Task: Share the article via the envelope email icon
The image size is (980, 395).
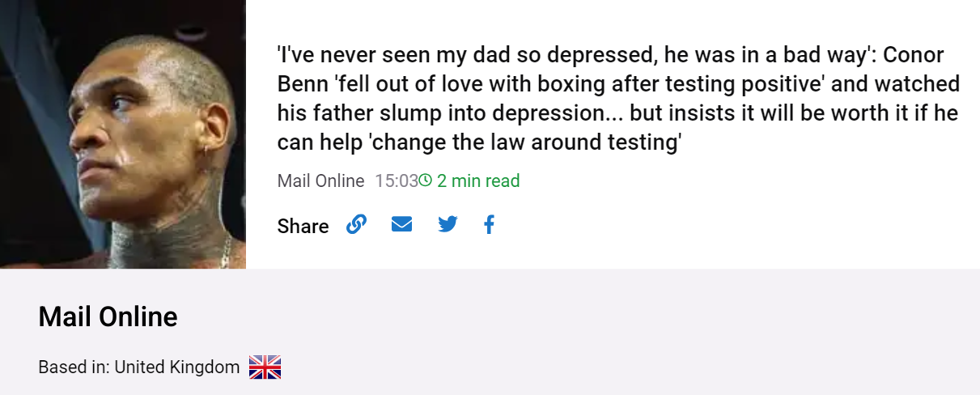Action: pos(401,224)
